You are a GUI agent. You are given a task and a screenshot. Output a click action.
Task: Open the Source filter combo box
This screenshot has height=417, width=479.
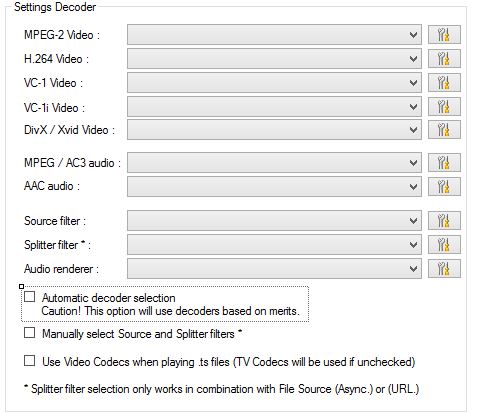pos(274,220)
